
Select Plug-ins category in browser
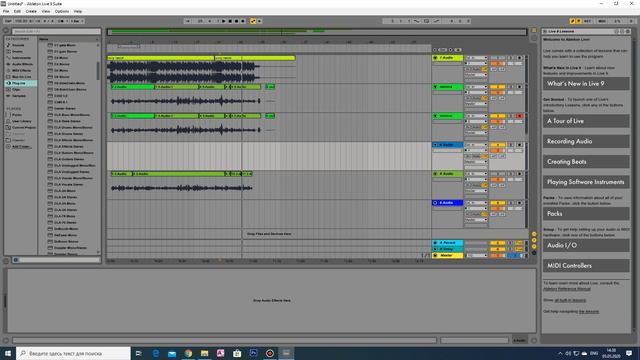[19, 83]
